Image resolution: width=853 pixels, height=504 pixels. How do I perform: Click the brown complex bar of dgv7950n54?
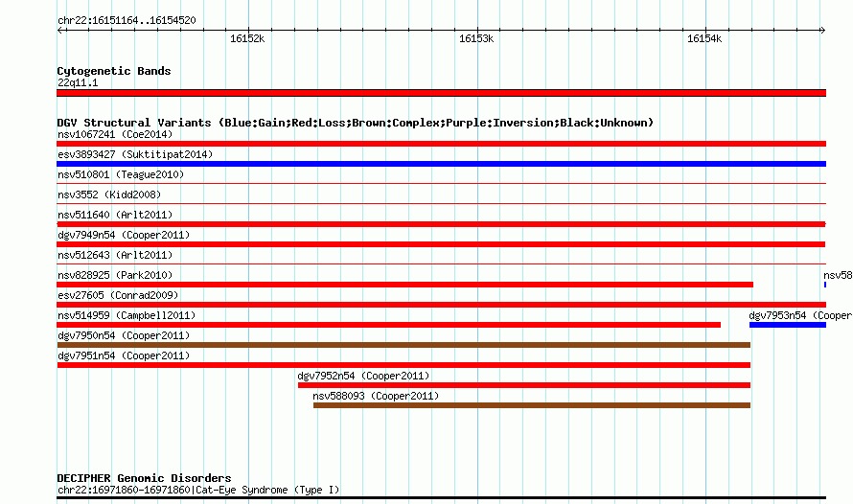[403, 345]
